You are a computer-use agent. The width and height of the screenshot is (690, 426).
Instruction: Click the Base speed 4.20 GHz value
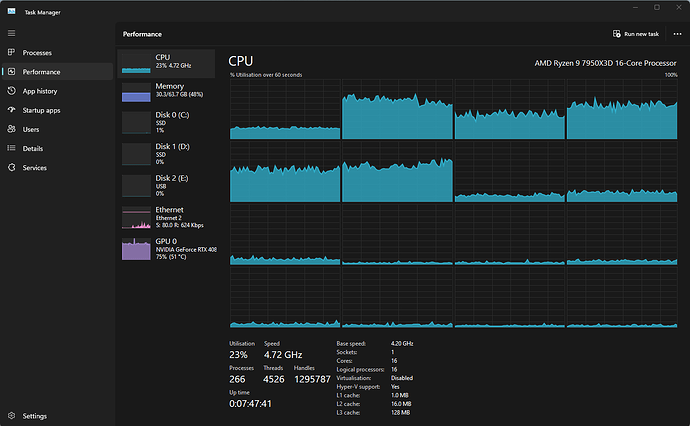pos(402,343)
